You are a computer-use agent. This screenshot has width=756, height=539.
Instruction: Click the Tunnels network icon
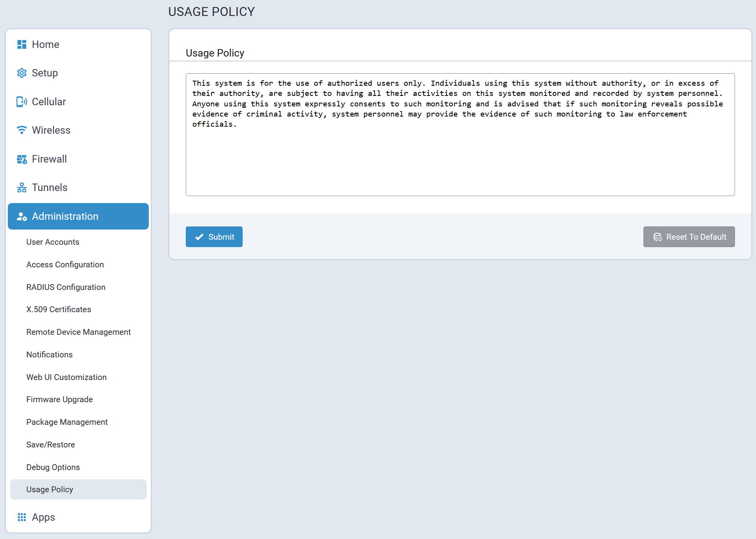(22, 187)
